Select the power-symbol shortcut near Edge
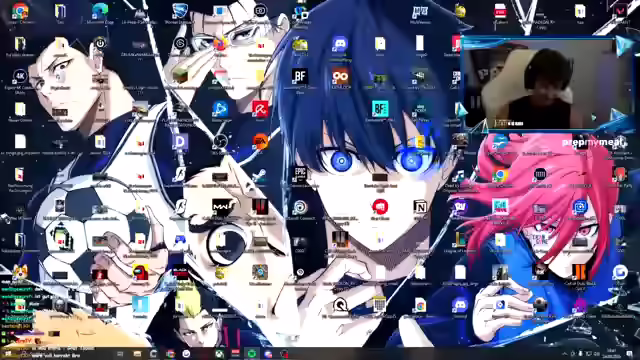The width and height of the screenshot is (640, 360). [x=100, y=43]
